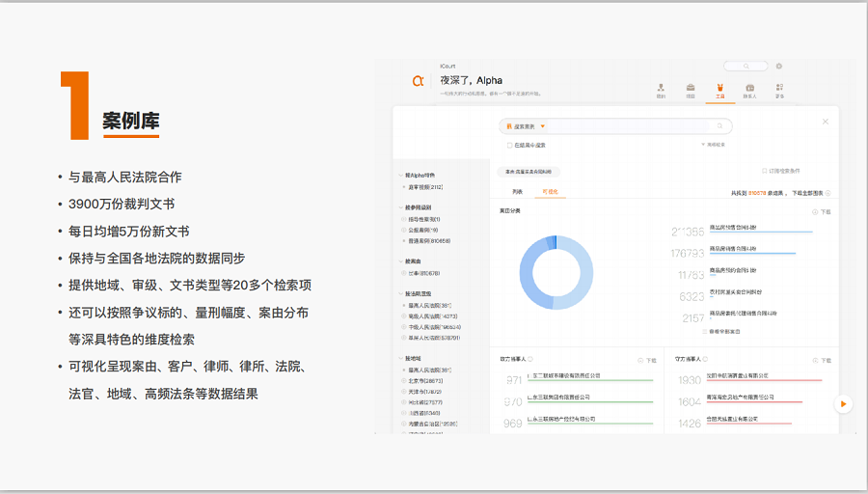Expand the 基层人民法院 item
868x494 pixels.
click(x=404, y=338)
